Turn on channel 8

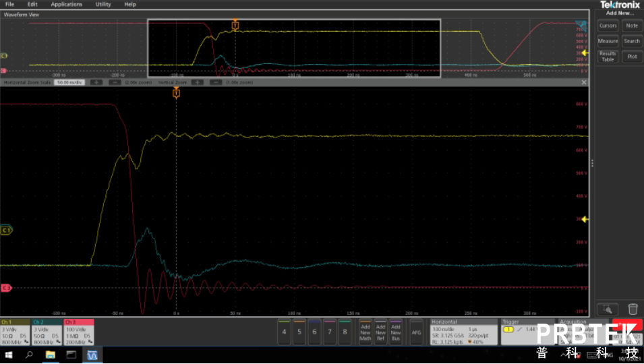345,332
